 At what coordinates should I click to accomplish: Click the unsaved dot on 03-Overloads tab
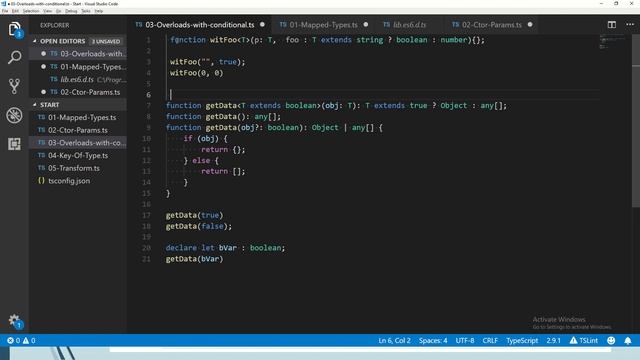pyautogui.click(x=262, y=24)
